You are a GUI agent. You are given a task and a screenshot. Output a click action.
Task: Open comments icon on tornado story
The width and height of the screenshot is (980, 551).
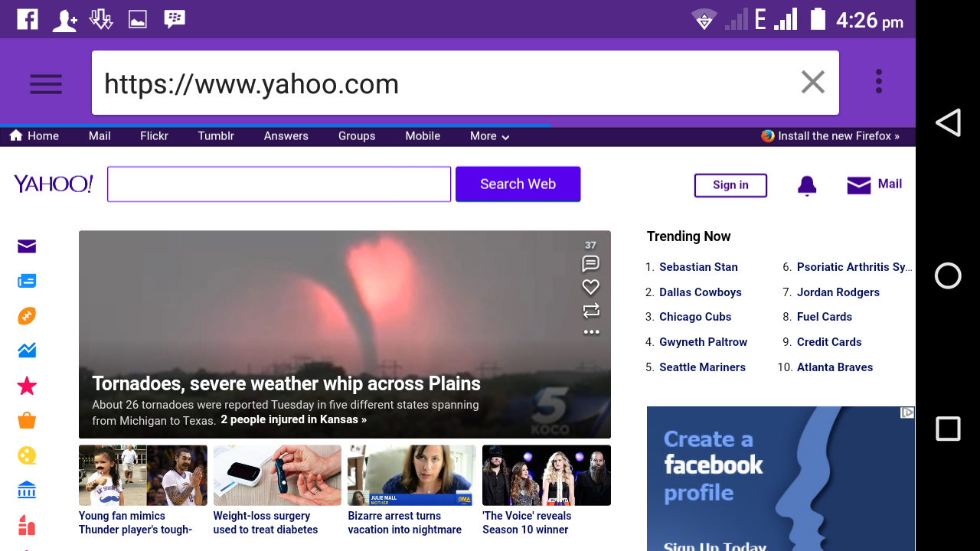(x=590, y=264)
